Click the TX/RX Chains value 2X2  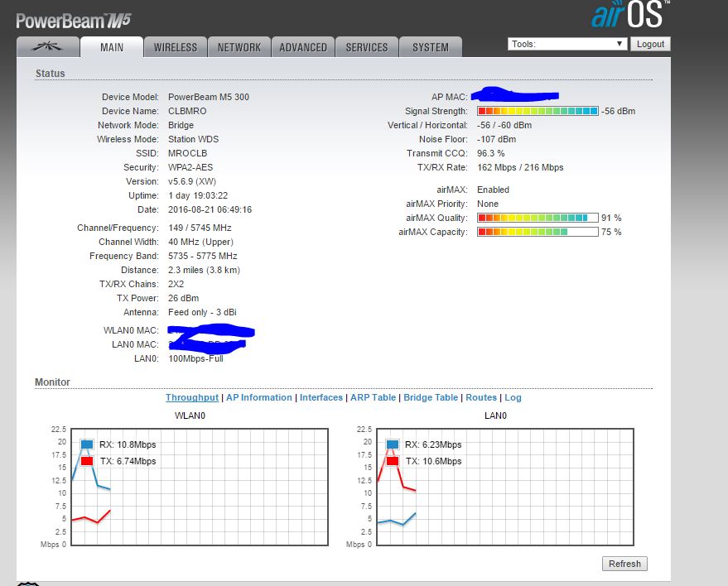[x=176, y=284]
